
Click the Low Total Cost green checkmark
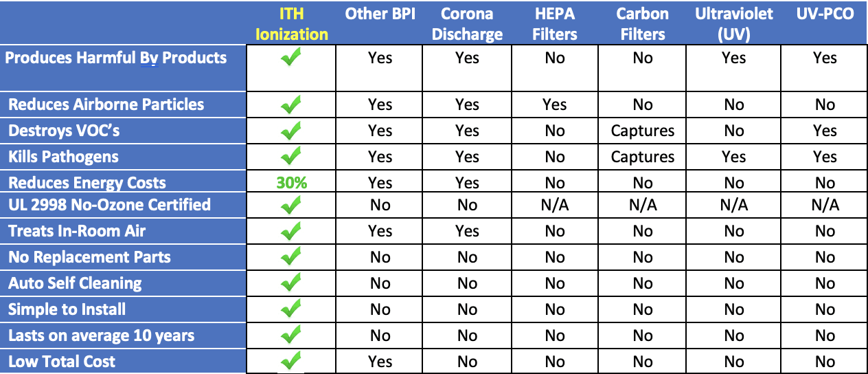pyautogui.click(x=291, y=362)
